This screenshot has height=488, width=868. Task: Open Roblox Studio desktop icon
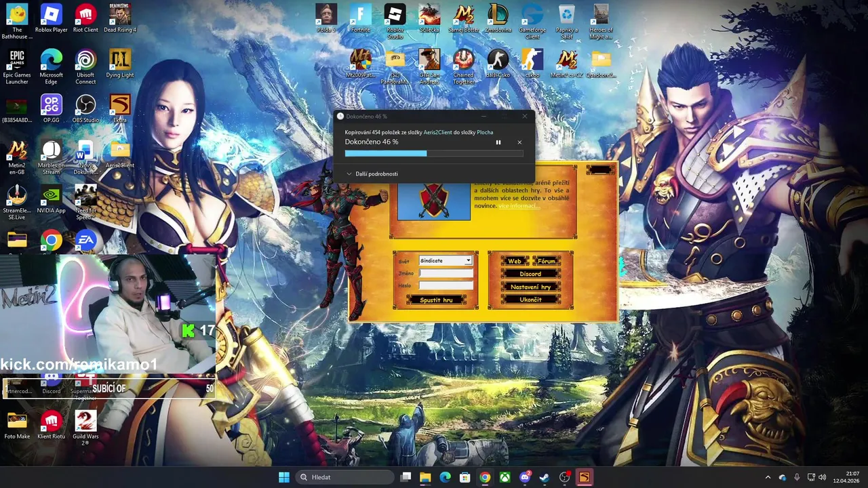[x=395, y=22]
